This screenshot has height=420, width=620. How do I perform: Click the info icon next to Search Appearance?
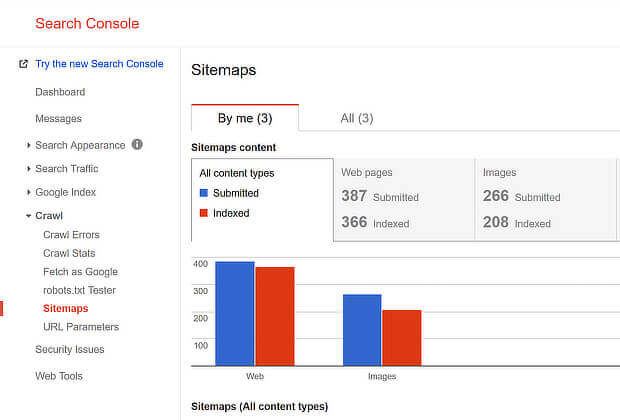click(137, 144)
